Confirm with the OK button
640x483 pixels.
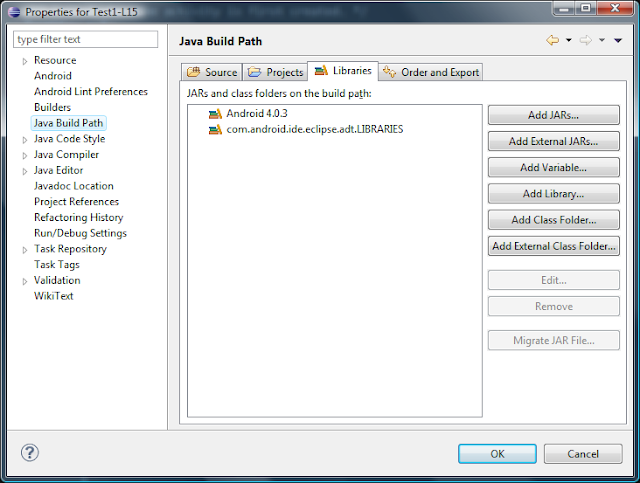497,454
